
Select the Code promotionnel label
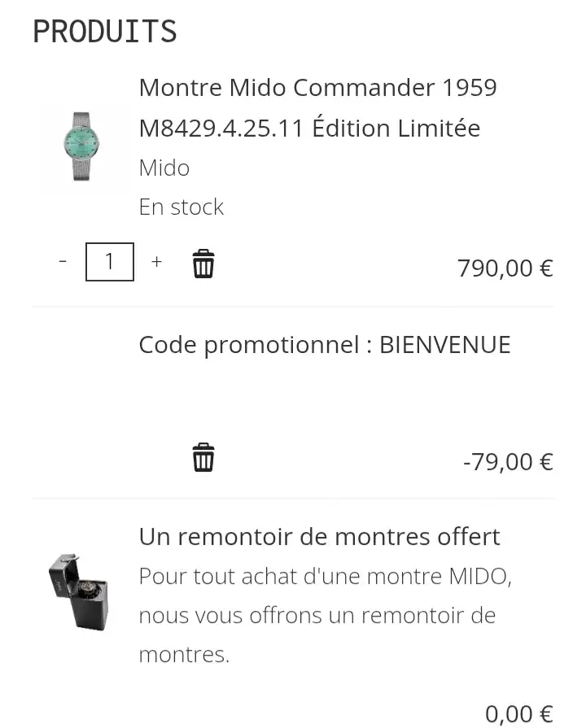point(248,345)
